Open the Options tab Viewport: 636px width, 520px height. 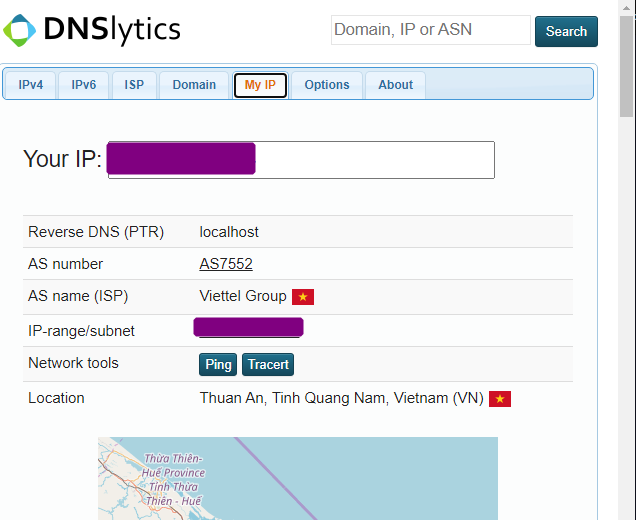click(x=327, y=85)
